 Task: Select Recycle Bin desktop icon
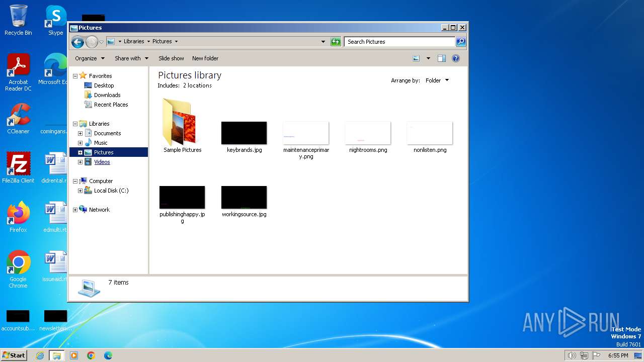[18, 20]
